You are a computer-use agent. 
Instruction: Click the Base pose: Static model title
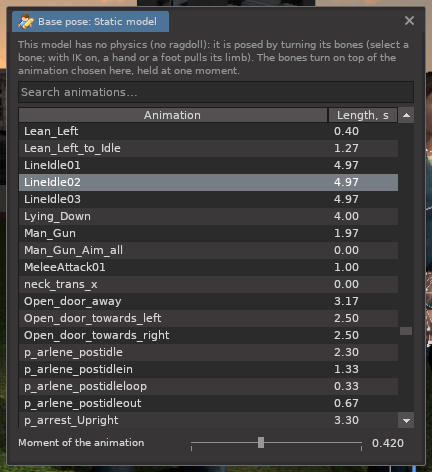tap(97, 22)
